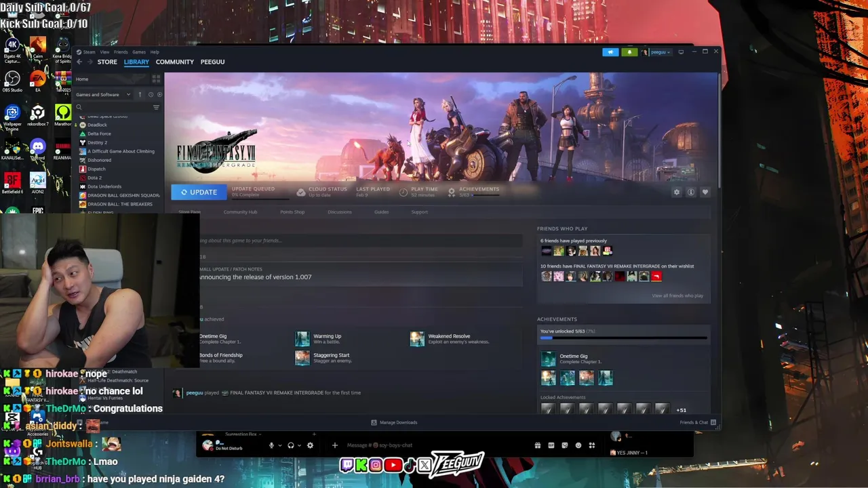Open the Staggering Start achievement icon
This screenshot has height=488, width=868.
coord(302,357)
